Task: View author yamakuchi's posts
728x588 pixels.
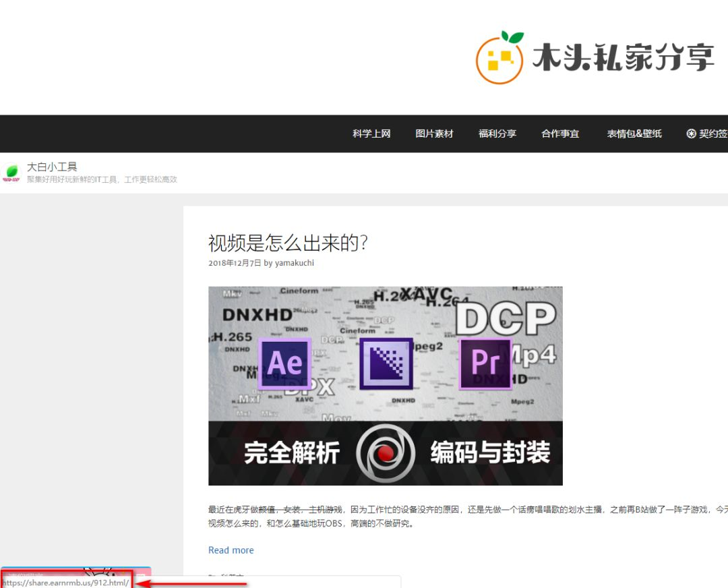Action: [x=295, y=263]
